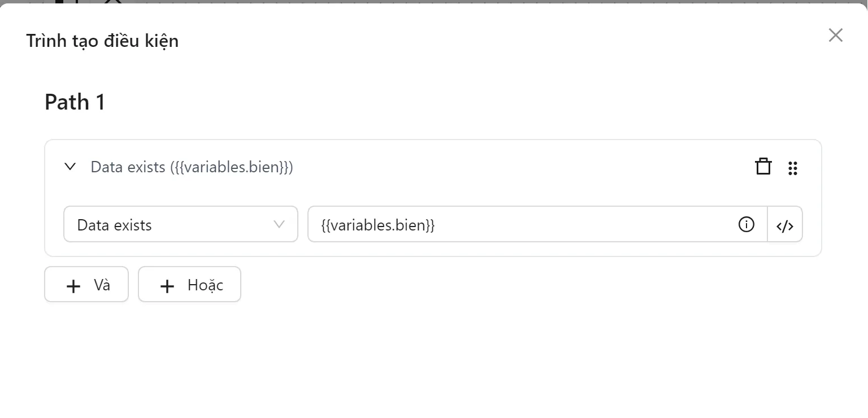This screenshot has height=418, width=868.
Task: Click the six-dot drag handle icon
Action: pos(792,168)
